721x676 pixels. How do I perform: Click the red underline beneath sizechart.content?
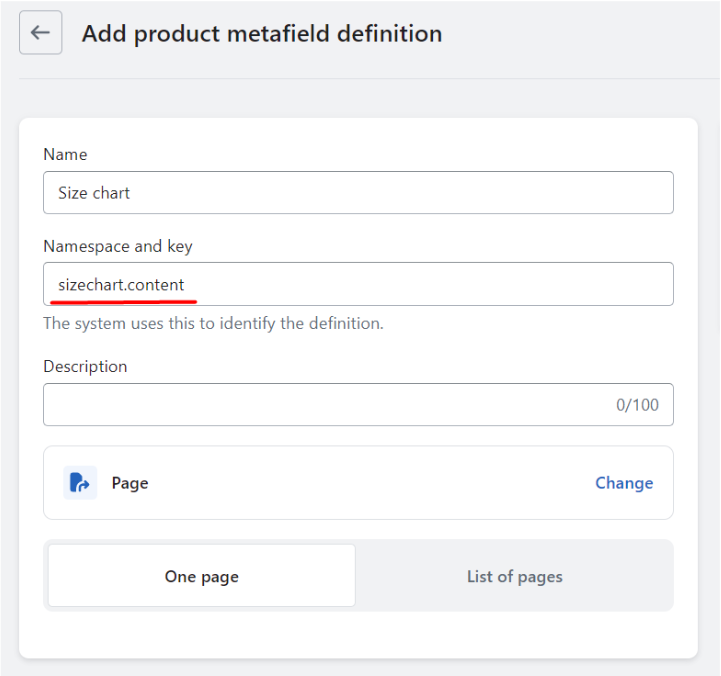(123, 302)
